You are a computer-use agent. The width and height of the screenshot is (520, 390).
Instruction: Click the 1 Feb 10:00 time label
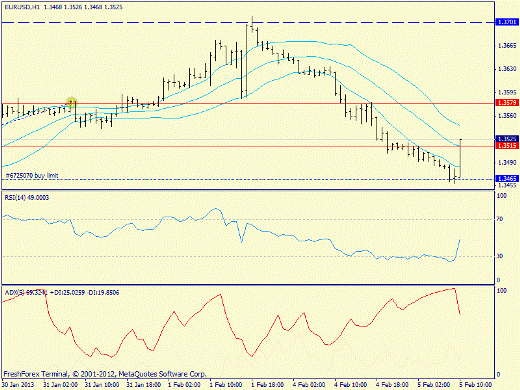point(226,385)
